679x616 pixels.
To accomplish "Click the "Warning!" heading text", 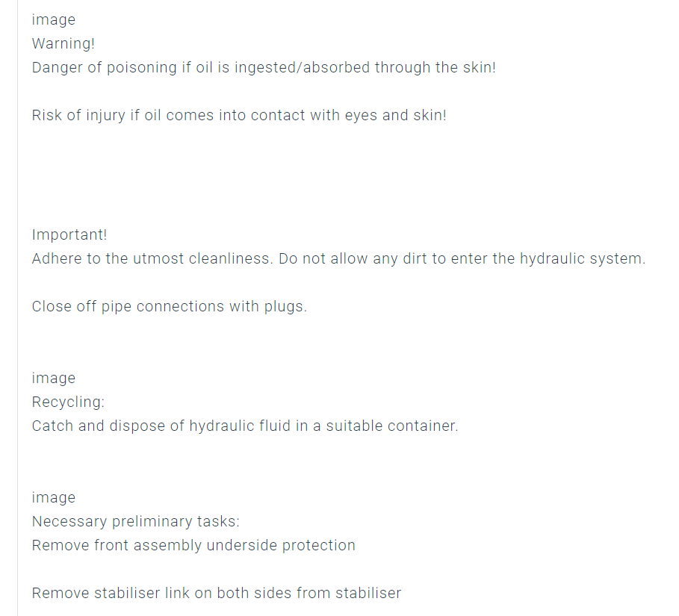I will click(63, 44).
